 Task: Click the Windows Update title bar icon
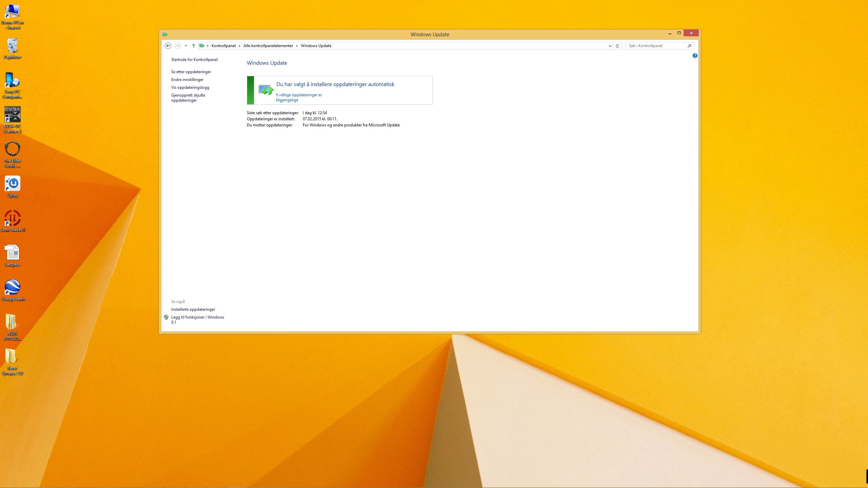(165, 34)
